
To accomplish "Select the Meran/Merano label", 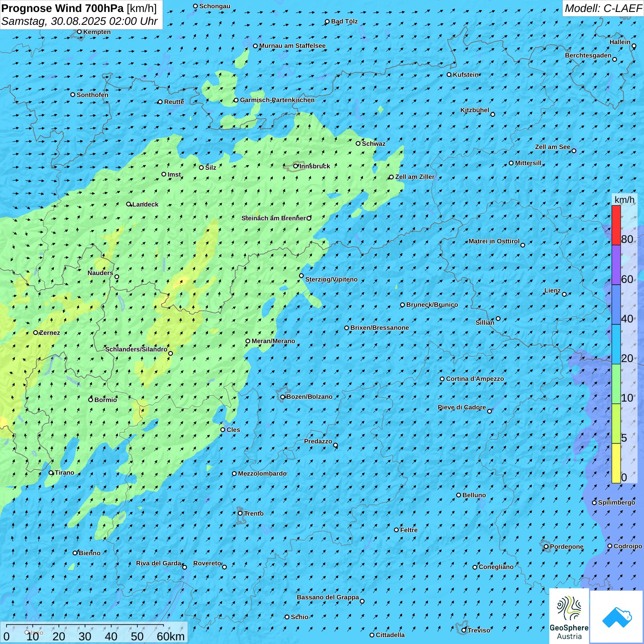I will pyautogui.click(x=273, y=341).
